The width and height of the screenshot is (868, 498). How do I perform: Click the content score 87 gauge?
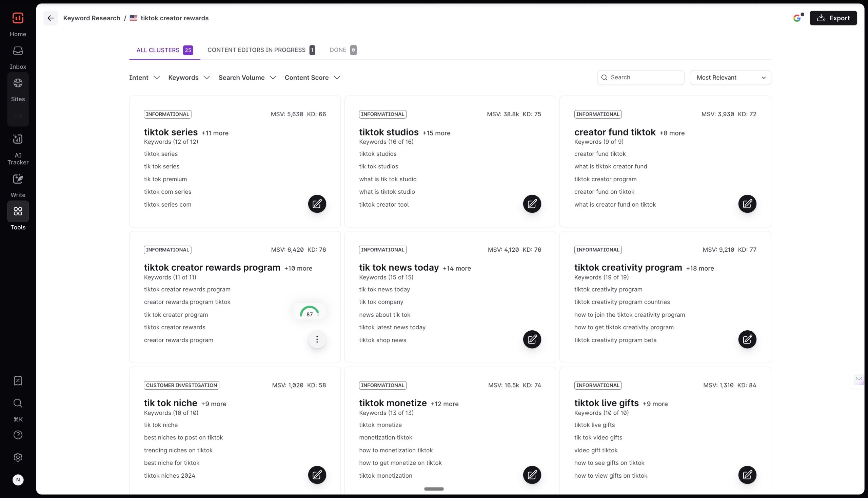[310, 312]
